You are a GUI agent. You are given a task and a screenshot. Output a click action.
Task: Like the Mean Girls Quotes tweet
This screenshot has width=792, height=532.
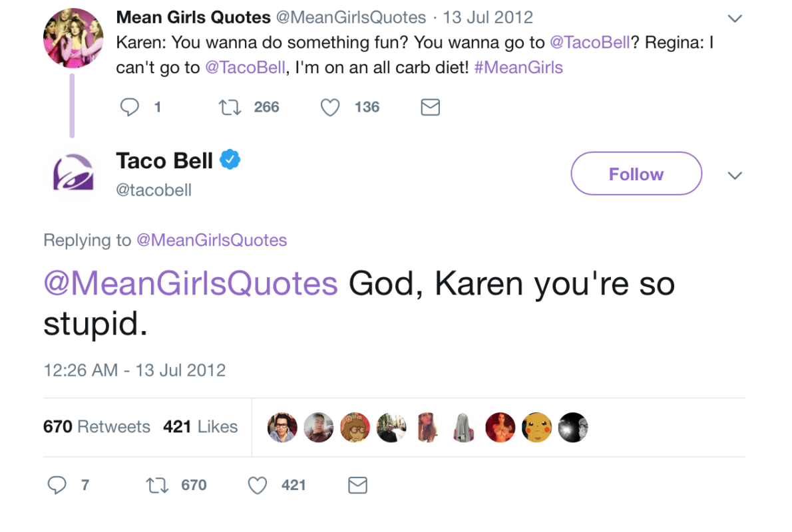point(330,107)
